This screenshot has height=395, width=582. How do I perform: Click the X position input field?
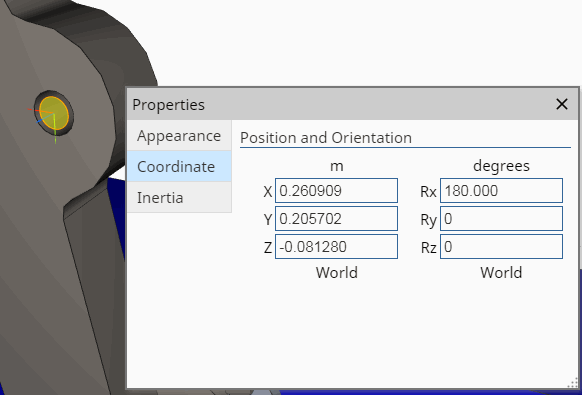coord(336,190)
